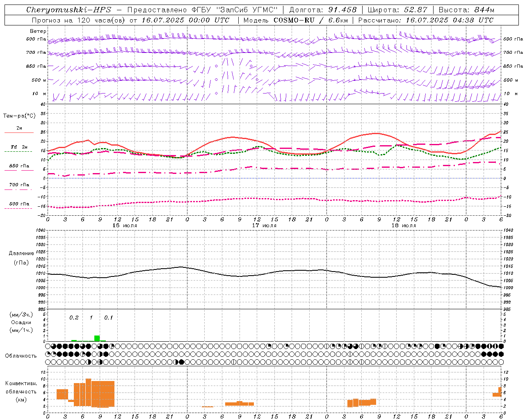Screen dimensions: 525x420
Task: Select the model name "COSMO-RU"
Action: pyautogui.click(x=294, y=20)
